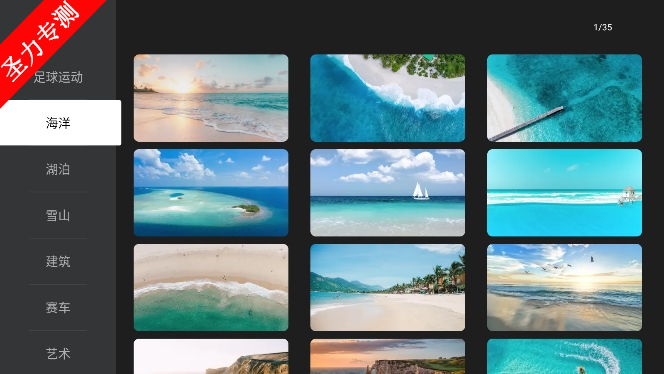Select the palm tree beach resort wallpaper
The width and height of the screenshot is (664, 374).
(x=387, y=288)
